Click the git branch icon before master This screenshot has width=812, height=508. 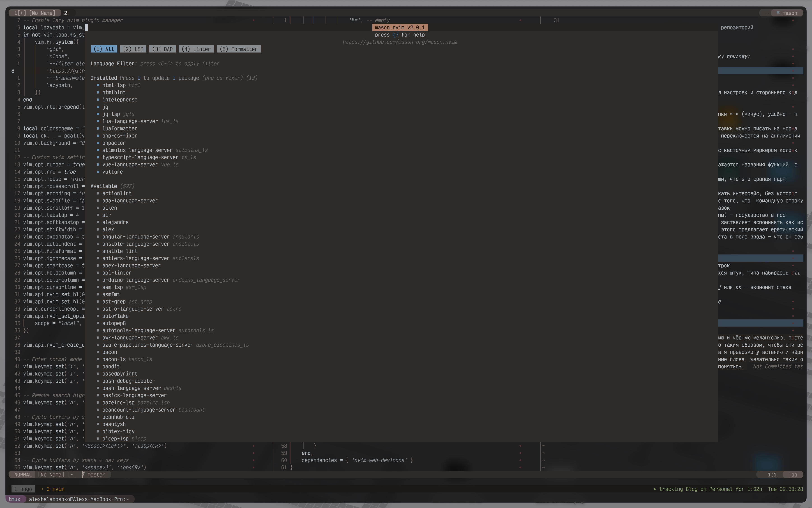tap(83, 474)
